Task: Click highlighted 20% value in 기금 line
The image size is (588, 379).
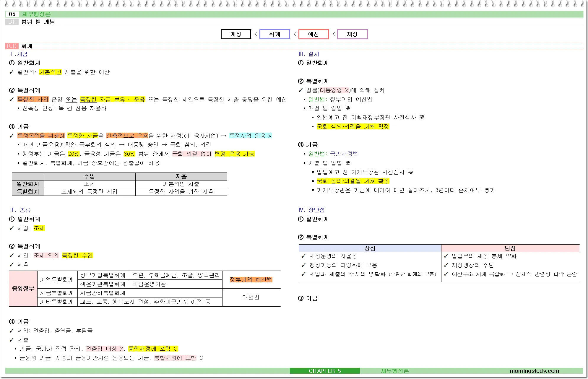Action: (74, 154)
